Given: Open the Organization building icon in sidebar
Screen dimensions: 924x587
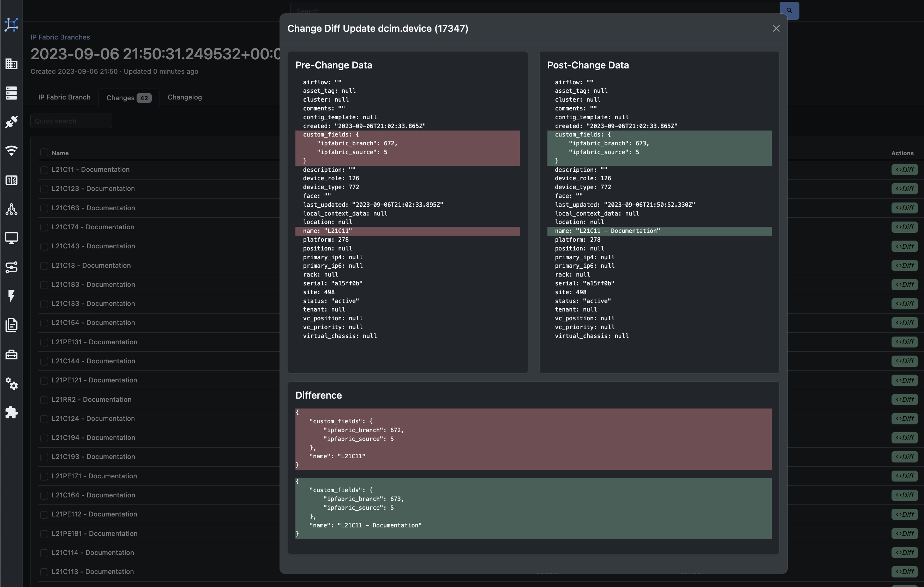Looking at the screenshot, I should pyautogui.click(x=11, y=63).
